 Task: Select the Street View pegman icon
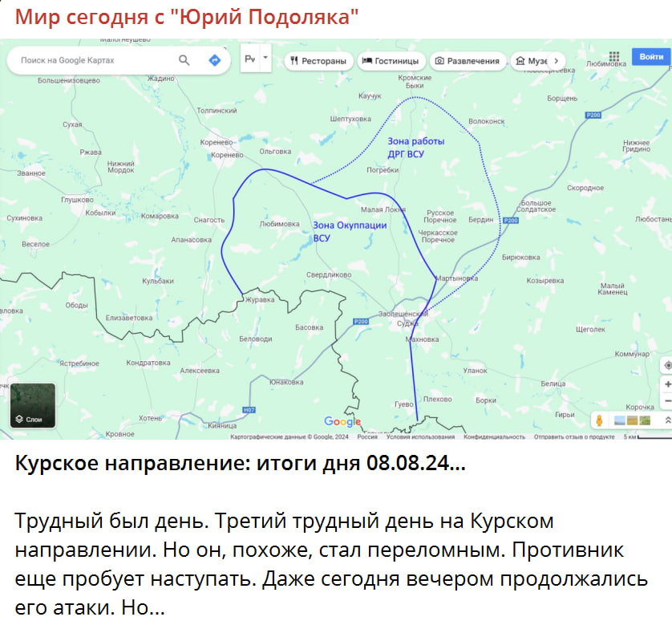pos(599,420)
